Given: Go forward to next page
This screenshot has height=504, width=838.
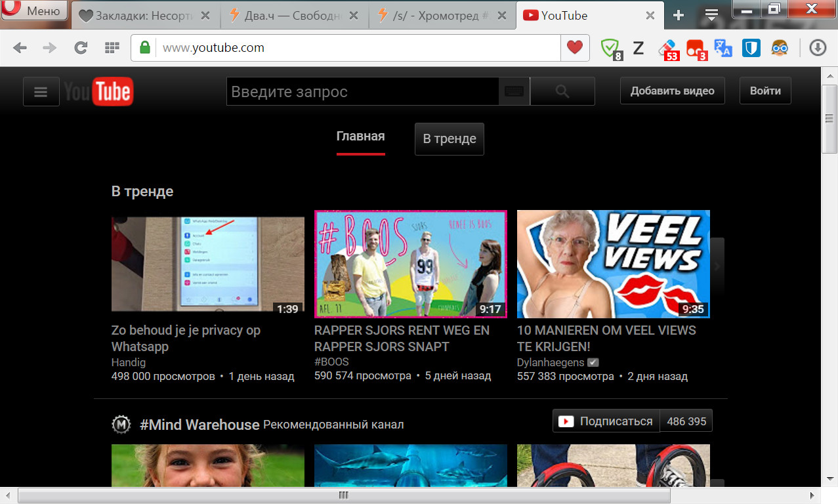Looking at the screenshot, I should pyautogui.click(x=50, y=48).
